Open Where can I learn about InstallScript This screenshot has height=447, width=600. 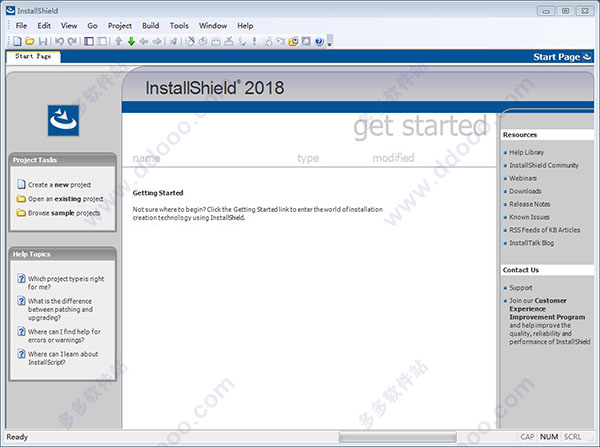63,358
